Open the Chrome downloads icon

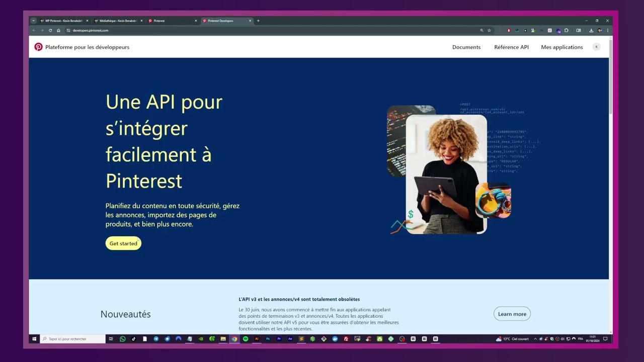pyautogui.click(x=591, y=30)
